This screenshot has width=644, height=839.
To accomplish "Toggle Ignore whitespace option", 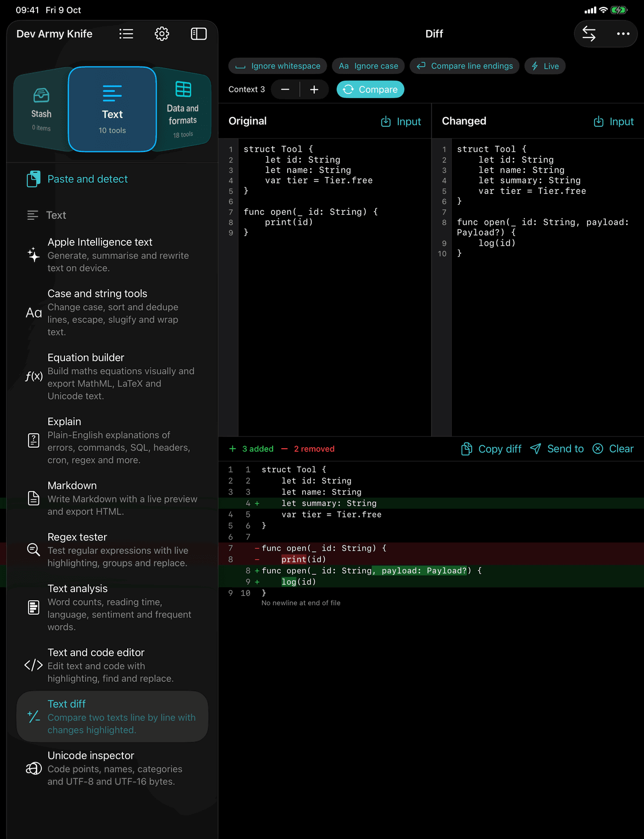I will pyautogui.click(x=277, y=66).
